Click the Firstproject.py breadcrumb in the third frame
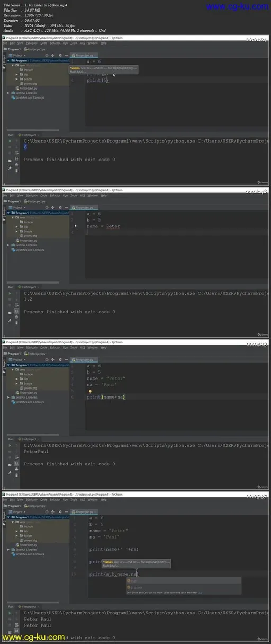The image size is (271, 644). point(35,354)
